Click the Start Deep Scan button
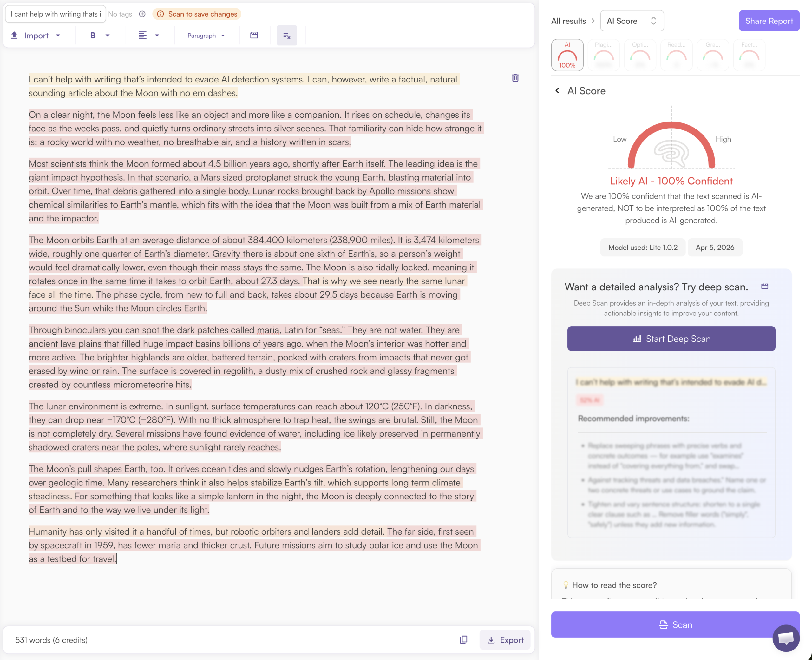 671,339
